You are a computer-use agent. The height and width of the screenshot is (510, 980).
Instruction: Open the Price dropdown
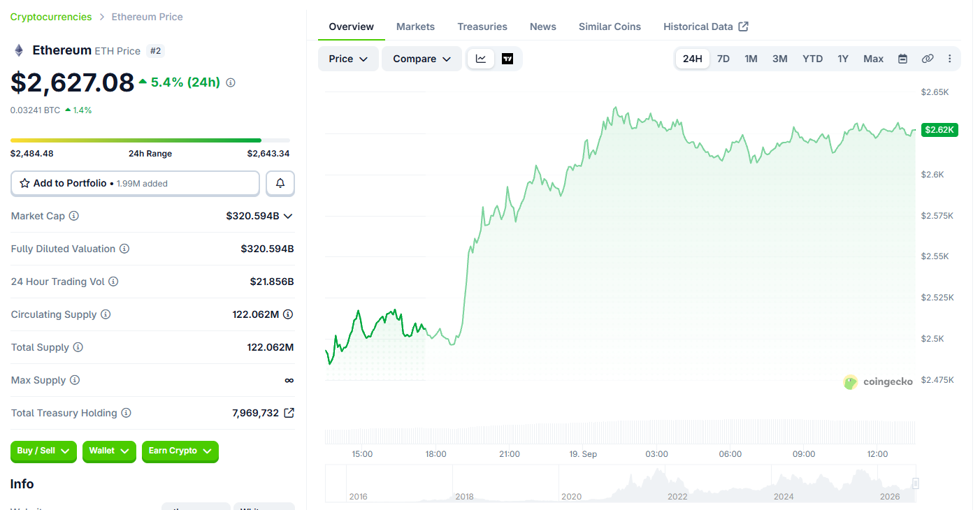[348, 59]
